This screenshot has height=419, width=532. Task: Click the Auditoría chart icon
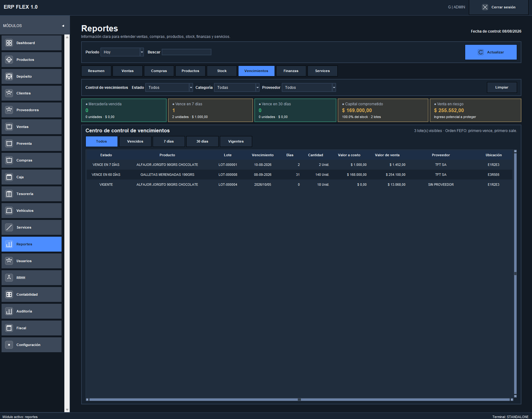click(9, 311)
